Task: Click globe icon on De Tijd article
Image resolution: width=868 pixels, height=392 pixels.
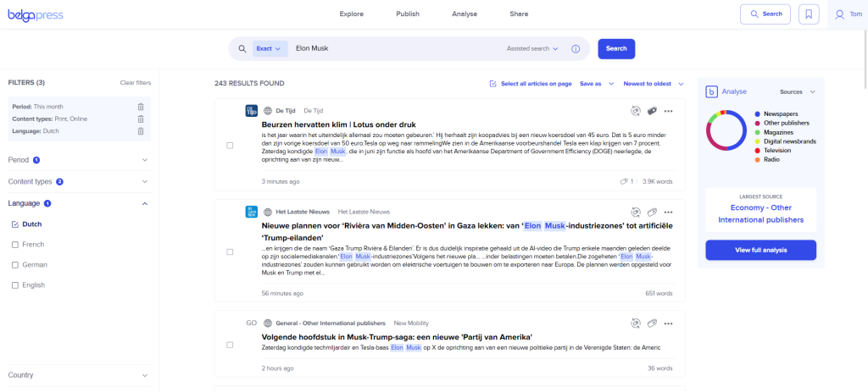Action: click(267, 111)
